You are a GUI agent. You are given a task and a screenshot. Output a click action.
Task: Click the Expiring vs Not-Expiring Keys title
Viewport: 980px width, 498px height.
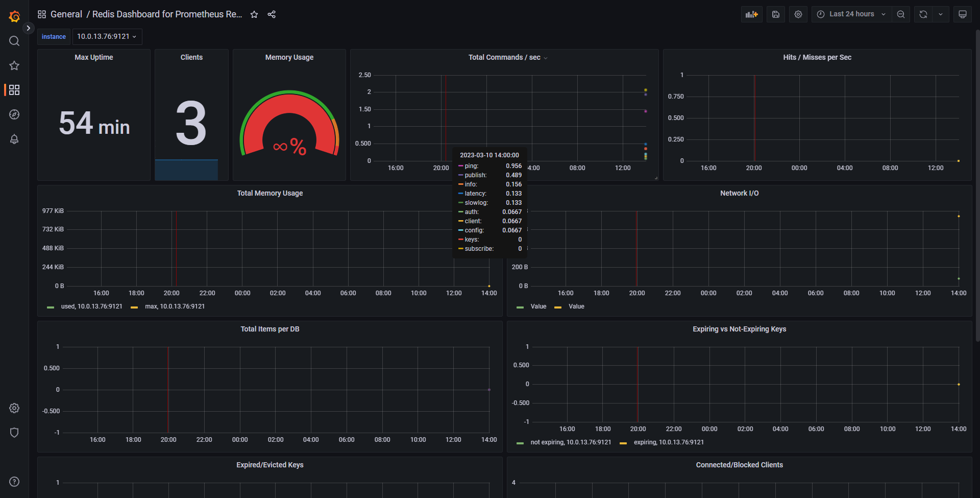click(740, 329)
